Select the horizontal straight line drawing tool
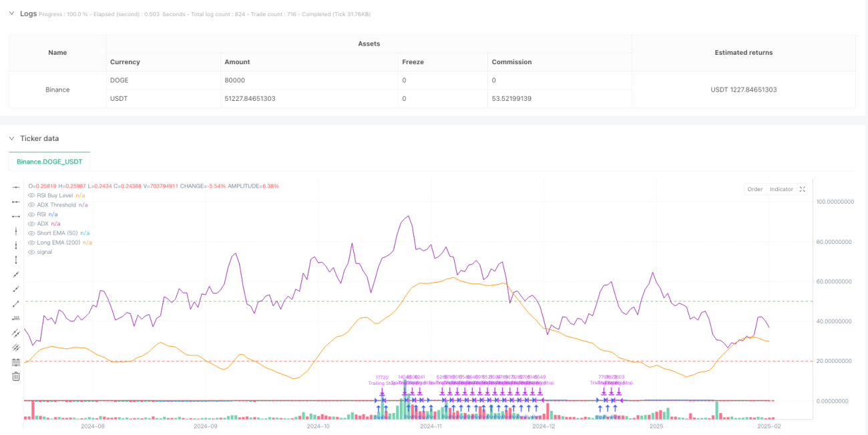868x435 pixels. coord(17,188)
